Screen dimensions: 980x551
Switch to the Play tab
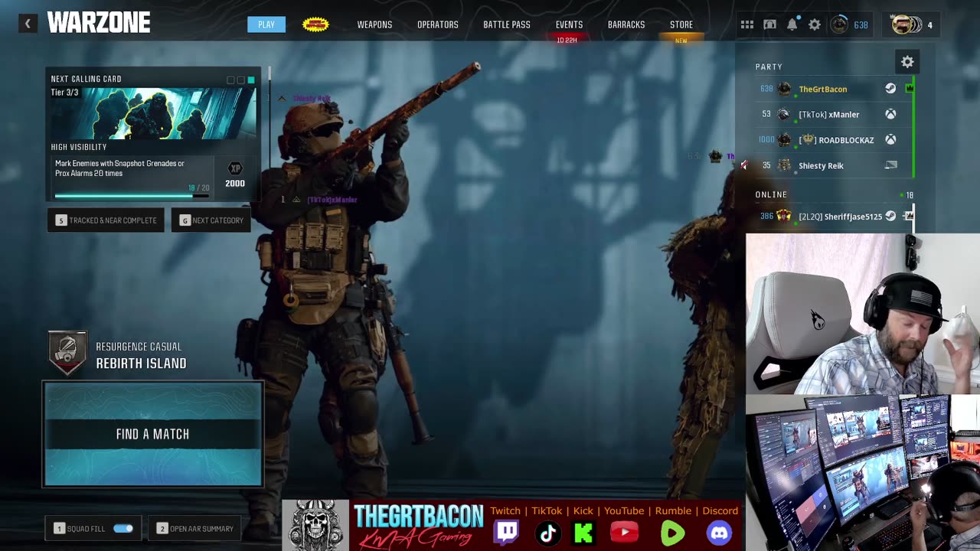click(266, 24)
